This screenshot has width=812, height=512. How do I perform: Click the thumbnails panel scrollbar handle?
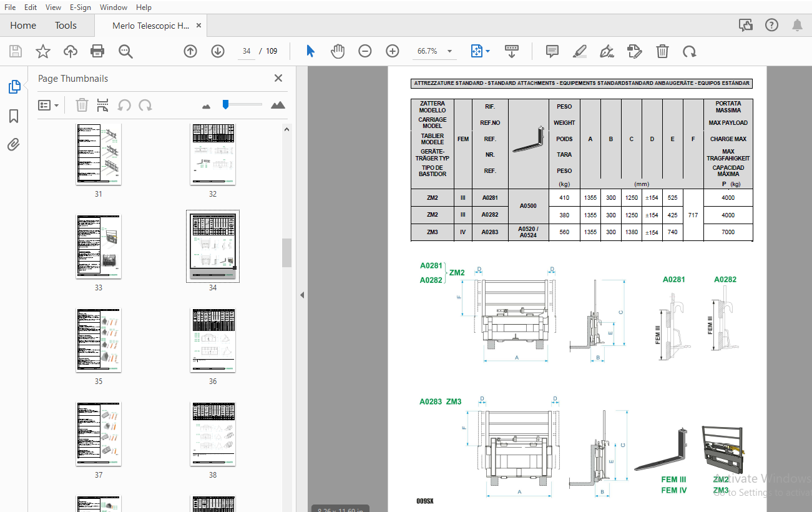pyautogui.click(x=287, y=253)
